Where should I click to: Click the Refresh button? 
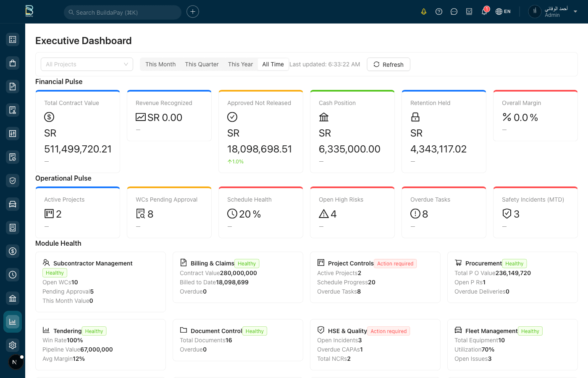pos(388,64)
